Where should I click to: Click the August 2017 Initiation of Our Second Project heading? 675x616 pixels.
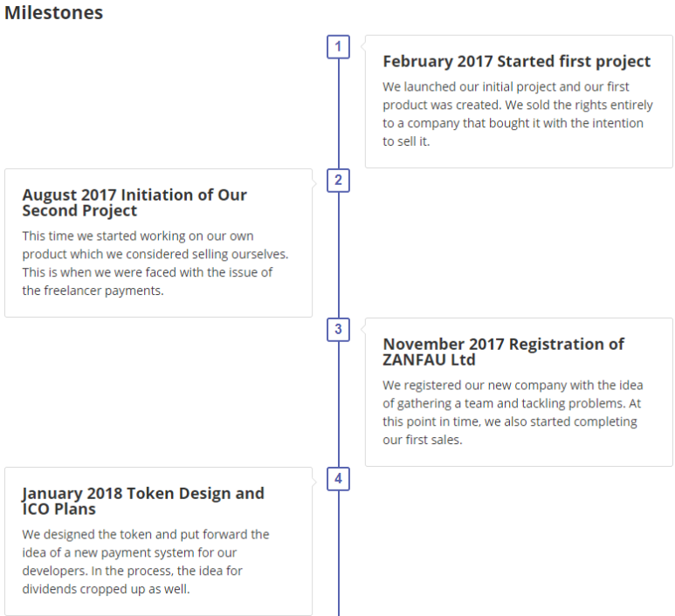[x=134, y=202]
